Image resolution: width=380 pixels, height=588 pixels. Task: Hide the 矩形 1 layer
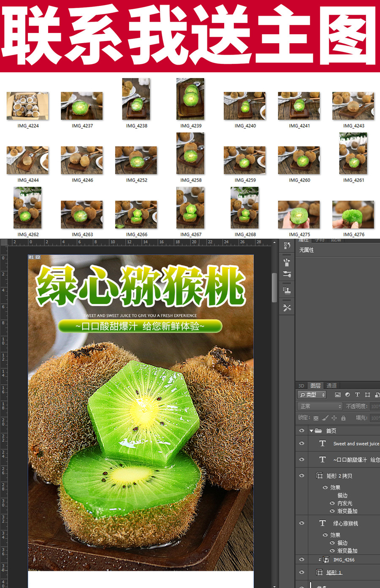pos(301,572)
